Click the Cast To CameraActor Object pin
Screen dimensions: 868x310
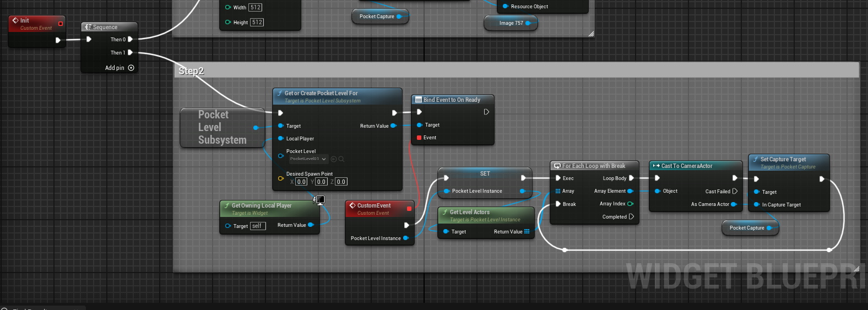[658, 191]
